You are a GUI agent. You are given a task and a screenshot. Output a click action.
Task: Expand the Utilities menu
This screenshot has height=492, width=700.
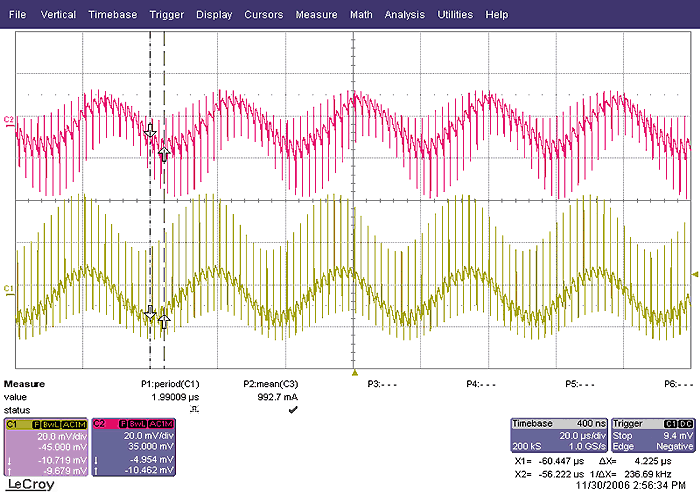tap(456, 15)
